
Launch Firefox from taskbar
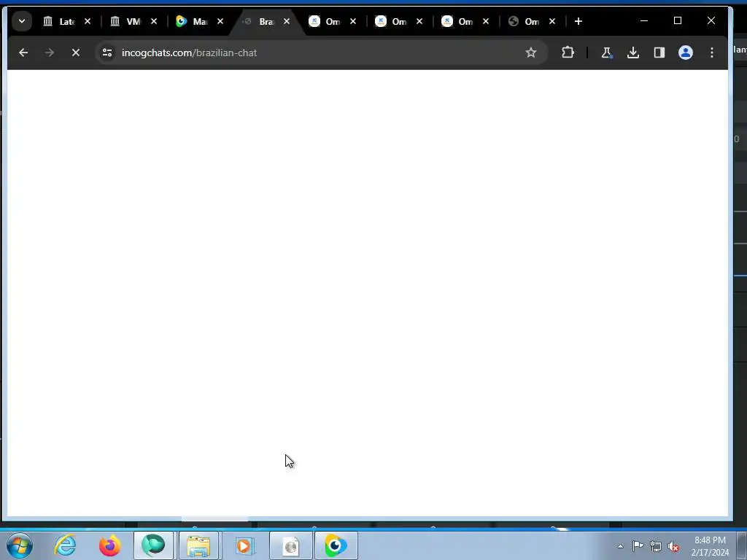tap(109, 545)
